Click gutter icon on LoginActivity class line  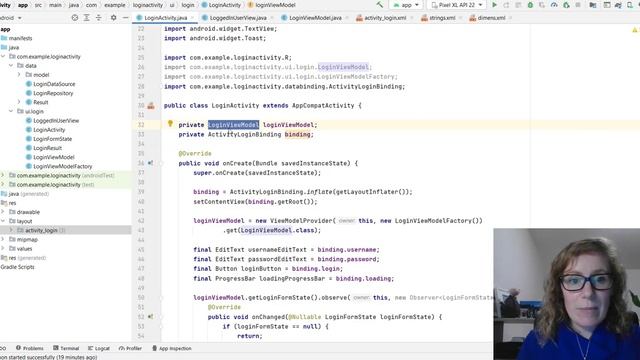pyautogui.click(x=151, y=106)
